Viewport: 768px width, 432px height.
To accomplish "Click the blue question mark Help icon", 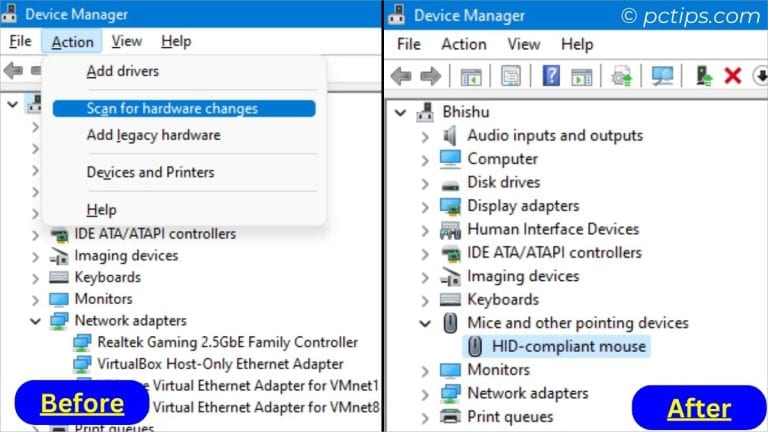I will pos(551,76).
